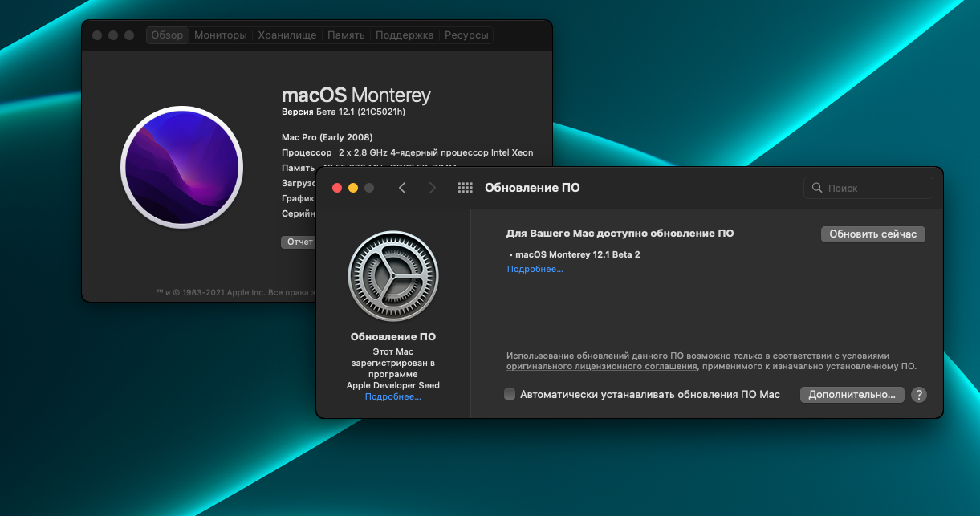Click the Для Вашего Mac доступно обновление heading
This screenshot has width=980, height=516.
click(620, 234)
